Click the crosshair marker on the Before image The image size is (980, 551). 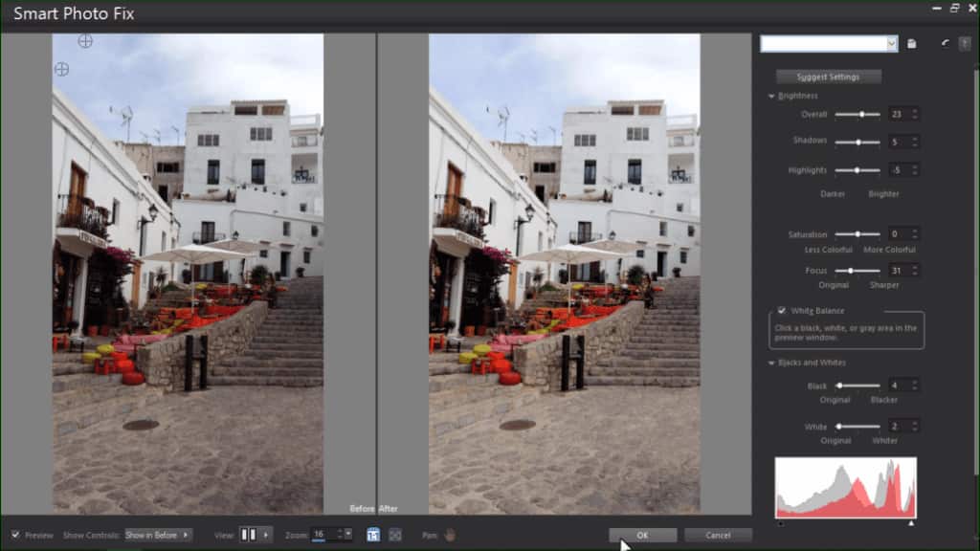pos(85,41)
